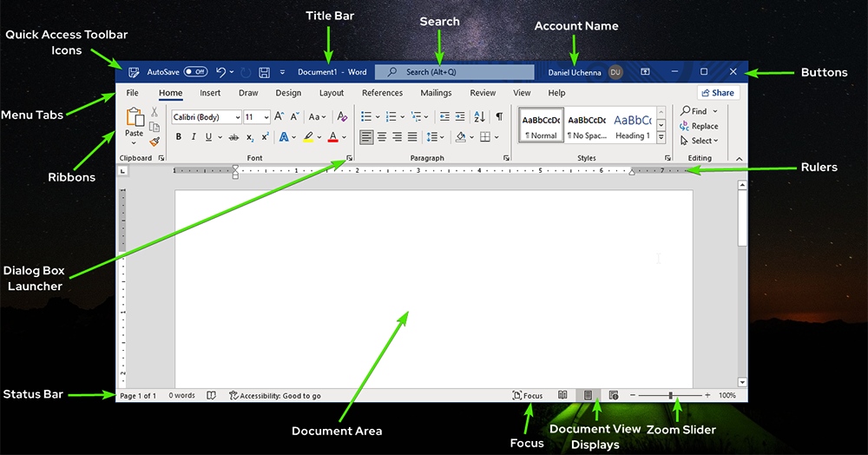Switch to Web Layout view
The height and width of the screenshot is (455, 868).
point(614,395)
